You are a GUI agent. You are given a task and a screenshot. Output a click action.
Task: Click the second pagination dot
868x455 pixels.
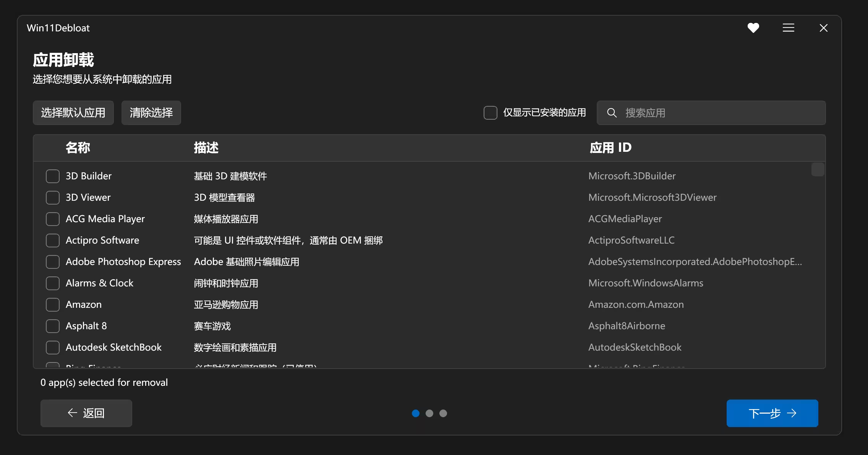429,413
